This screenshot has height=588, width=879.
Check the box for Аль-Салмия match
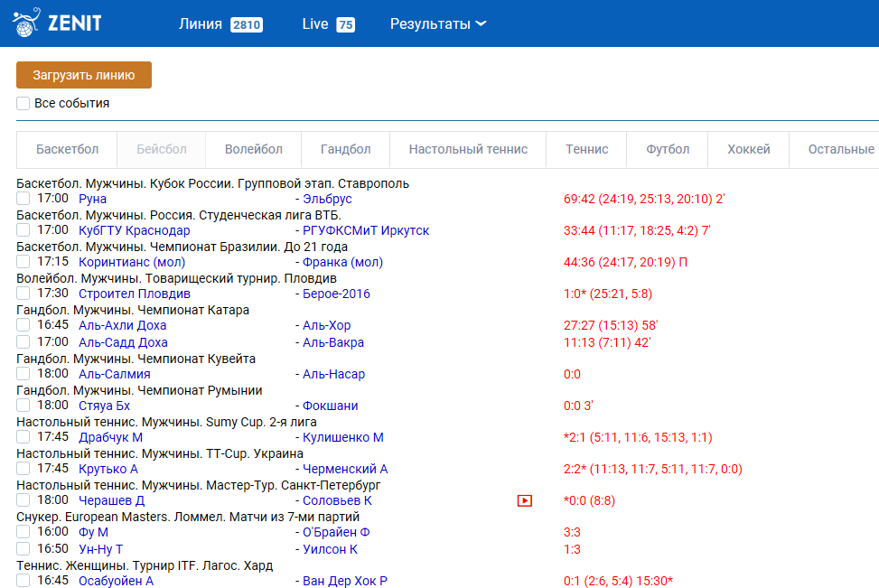pyautogui.click(x=23, y=374)
